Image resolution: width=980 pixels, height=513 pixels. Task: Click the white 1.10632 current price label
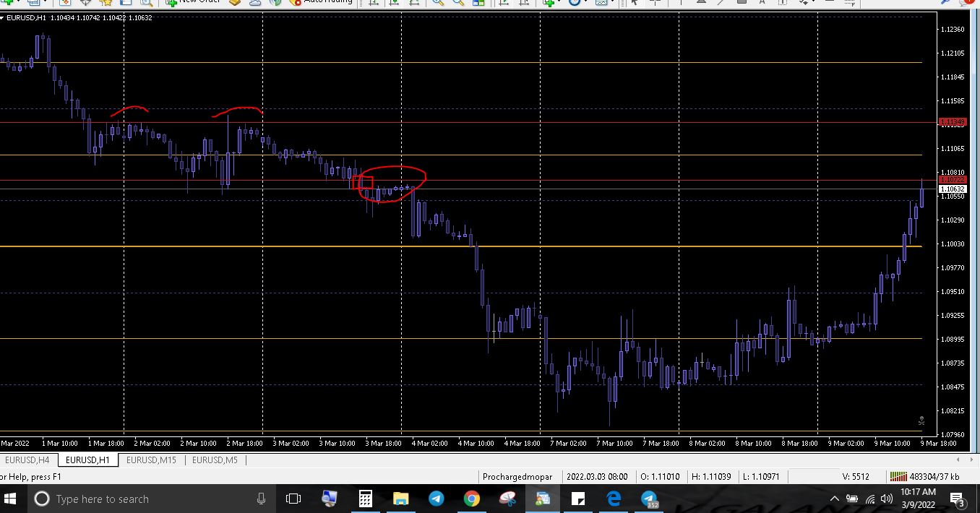click(x=952, y=189)
